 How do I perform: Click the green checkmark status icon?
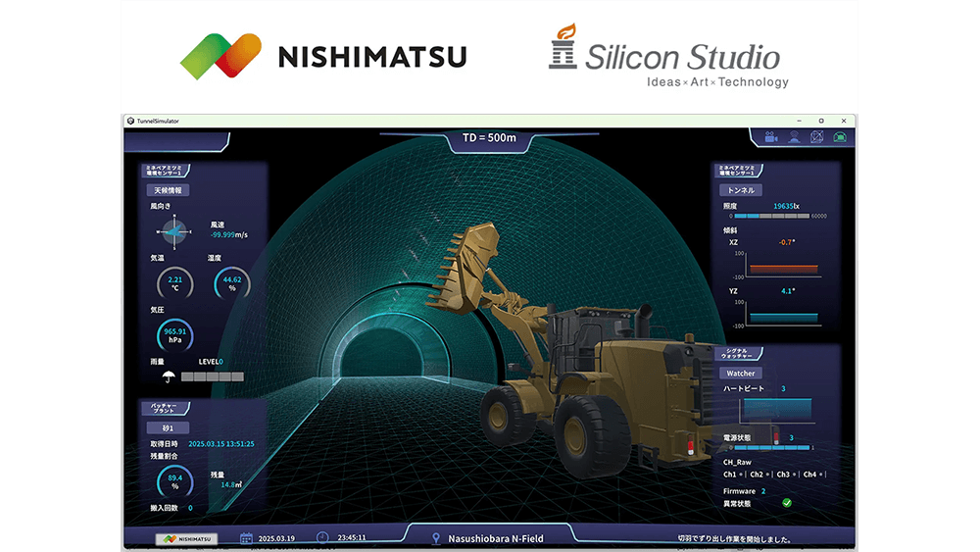click(x=787, y=503)
